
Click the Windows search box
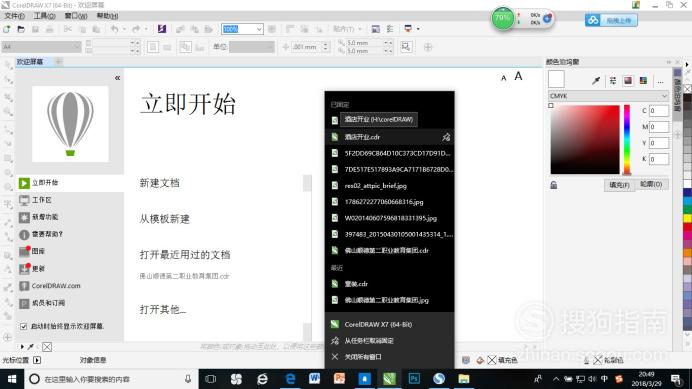pos(110,379)
